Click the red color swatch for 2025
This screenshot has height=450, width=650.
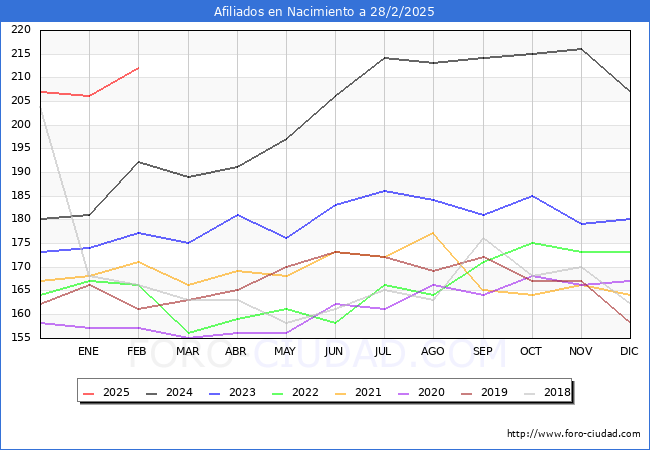pos(89,393)
